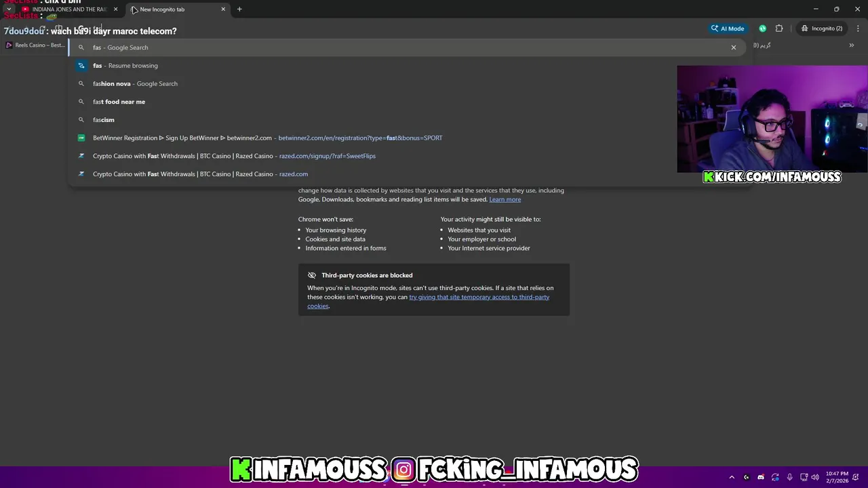The width and height of the screenshot is (868, 488).
Task: Show hidden system tray icons
Action: pyautogui.click(x=732, y=477)
